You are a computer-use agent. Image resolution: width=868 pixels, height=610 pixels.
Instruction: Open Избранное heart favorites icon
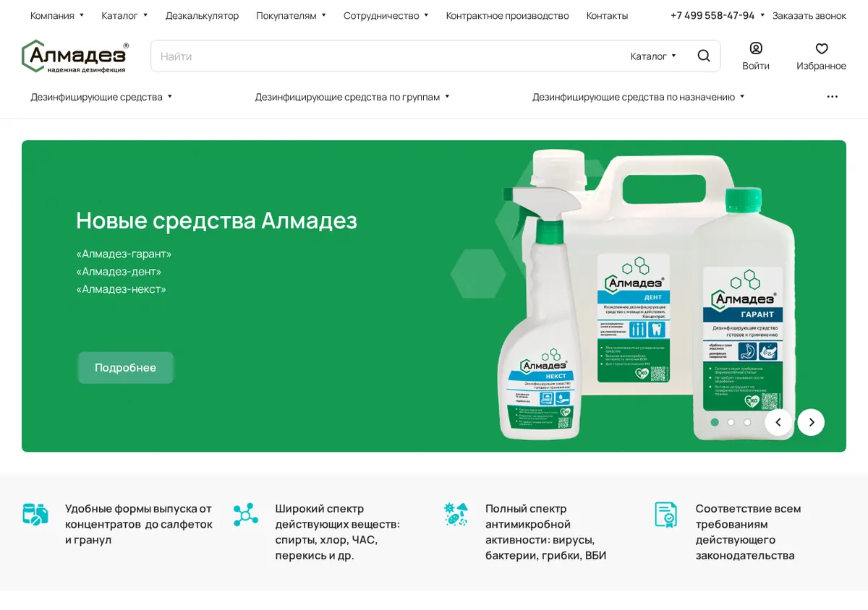point(822,48)
